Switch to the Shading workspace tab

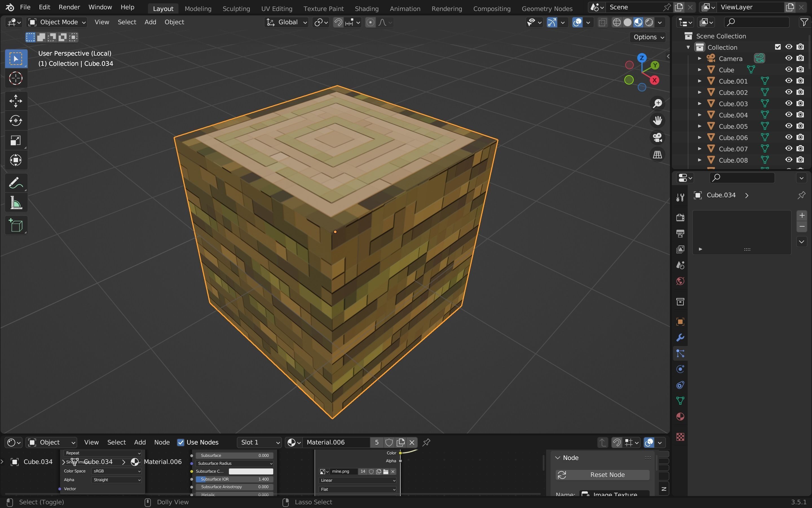[367, 9]
